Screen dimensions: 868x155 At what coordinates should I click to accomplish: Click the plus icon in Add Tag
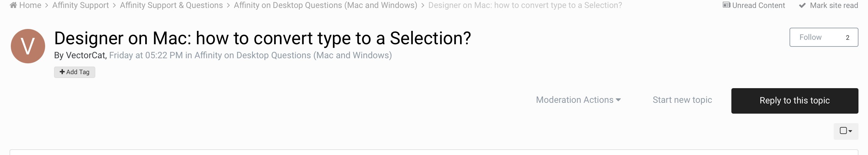click(x=62, y=72)
